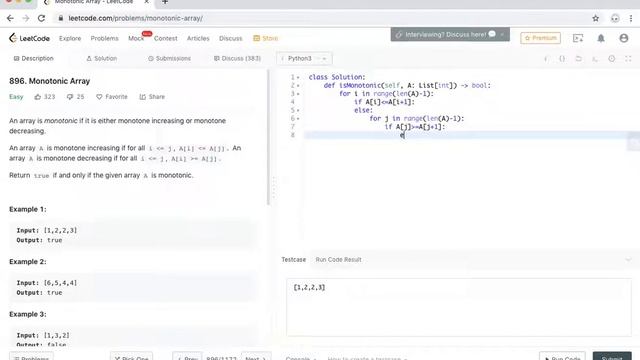Open the Contest nav item
Screen dimensions: 640x360
pos(165,38)
